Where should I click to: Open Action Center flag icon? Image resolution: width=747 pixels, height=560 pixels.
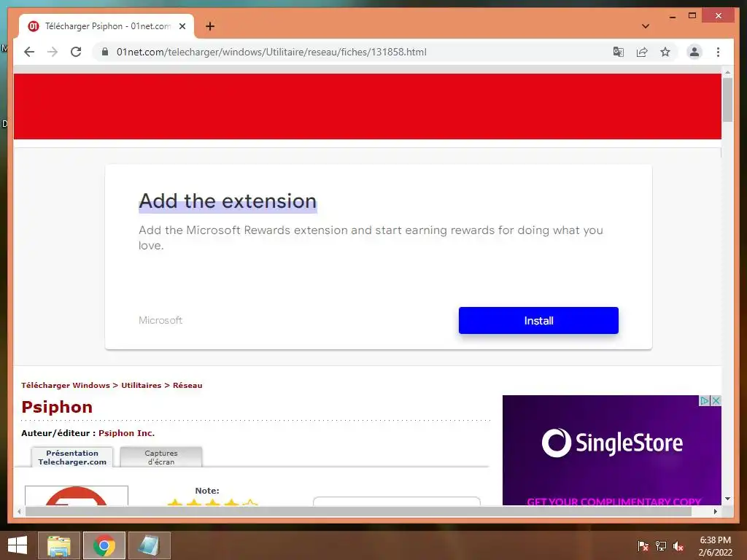click(643, 546)
